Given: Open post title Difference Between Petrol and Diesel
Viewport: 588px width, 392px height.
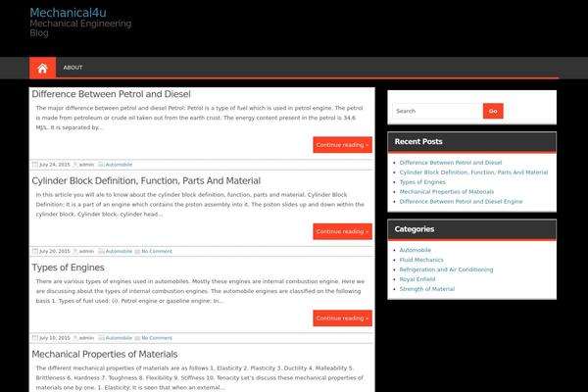Looking at the screenshot, I should (111, 94).
